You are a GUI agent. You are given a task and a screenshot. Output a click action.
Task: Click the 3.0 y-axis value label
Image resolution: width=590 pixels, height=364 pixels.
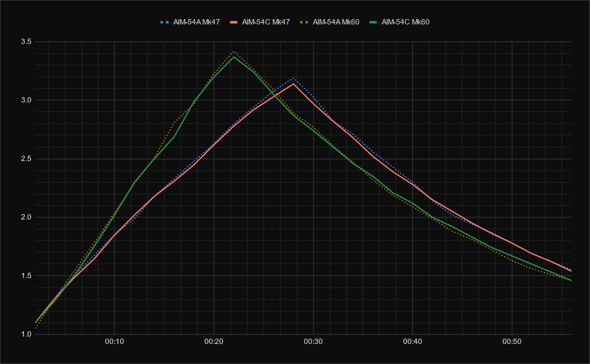click(26, 100)
